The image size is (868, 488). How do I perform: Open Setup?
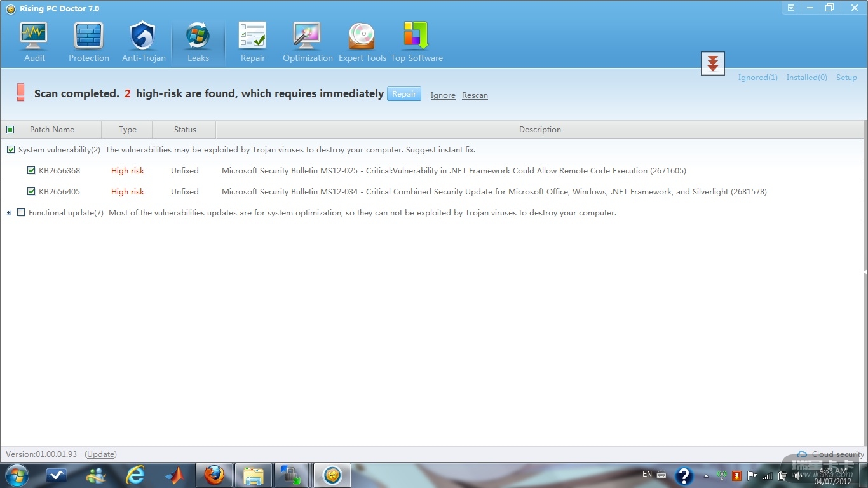point(846,78)
